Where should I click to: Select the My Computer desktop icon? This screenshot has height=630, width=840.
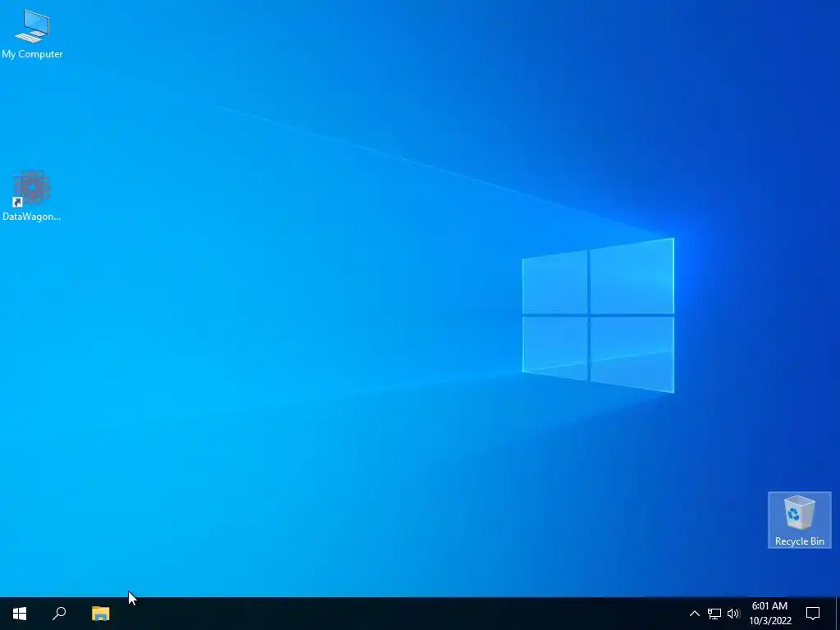32,34
